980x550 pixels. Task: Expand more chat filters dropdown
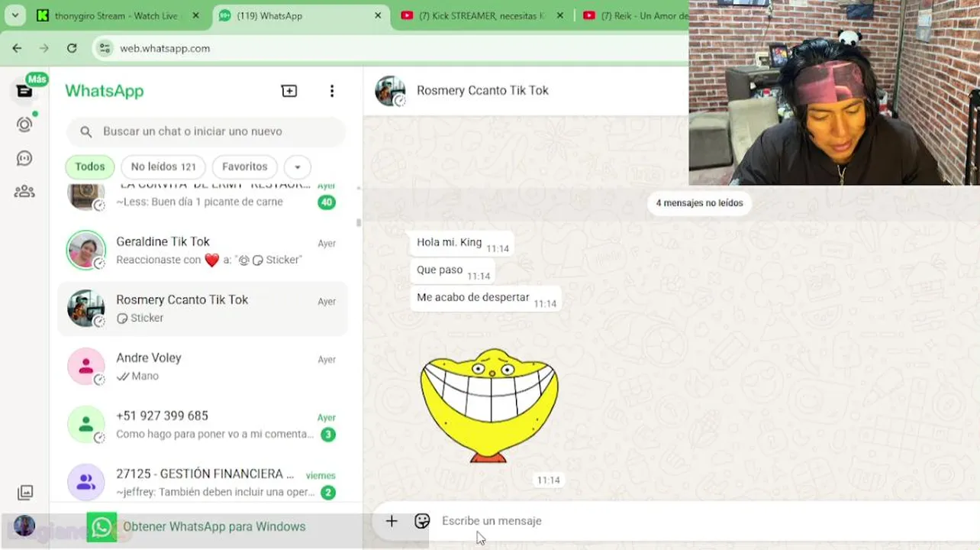coord(298,167)
